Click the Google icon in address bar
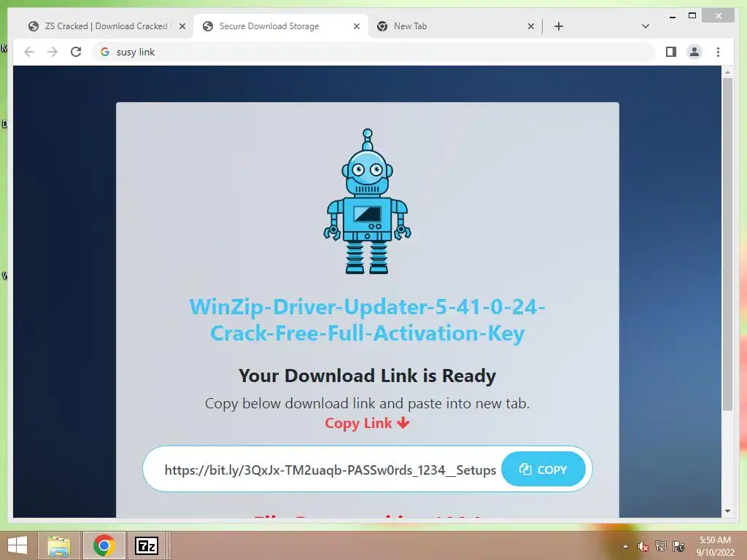Viewport: 747px width, 560px height. [x=105, y=52]
